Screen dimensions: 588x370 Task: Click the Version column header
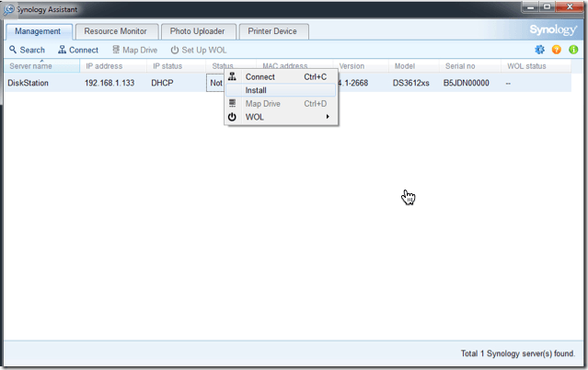coord(363,66)
